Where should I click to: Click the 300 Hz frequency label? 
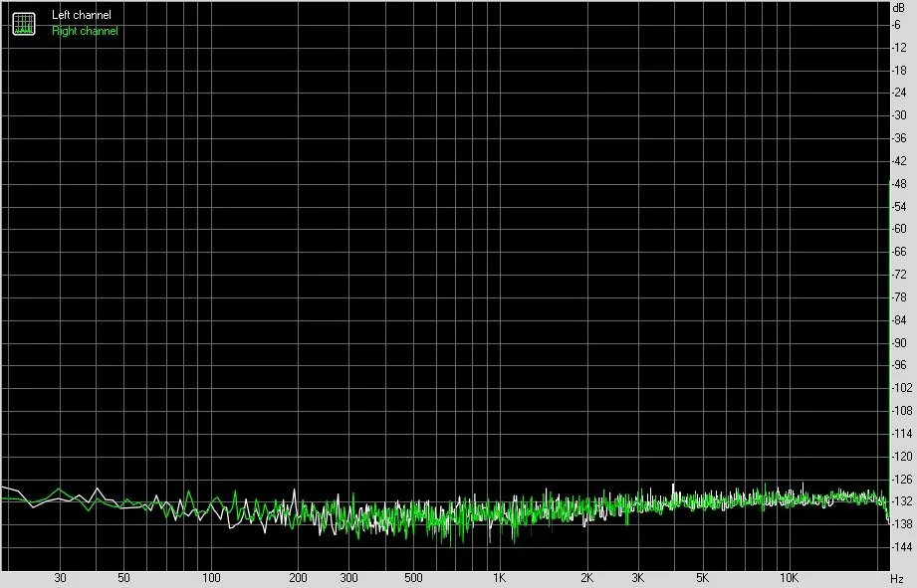point(348,577)
